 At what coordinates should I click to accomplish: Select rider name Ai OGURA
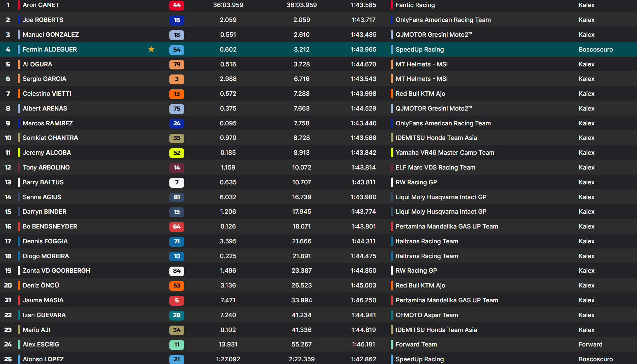pyautogui.click(x=37, y=64)
